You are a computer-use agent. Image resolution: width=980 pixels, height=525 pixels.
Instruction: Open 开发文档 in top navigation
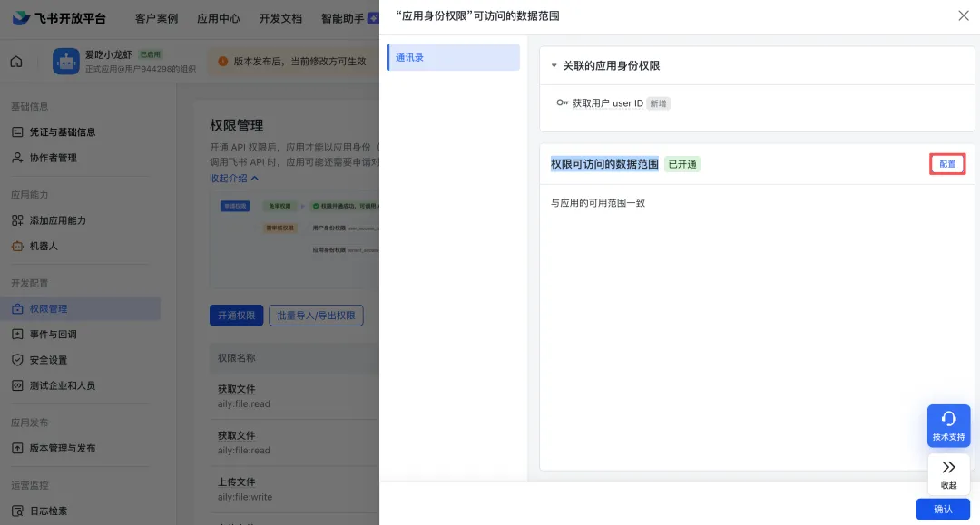(x=280, y=19)
